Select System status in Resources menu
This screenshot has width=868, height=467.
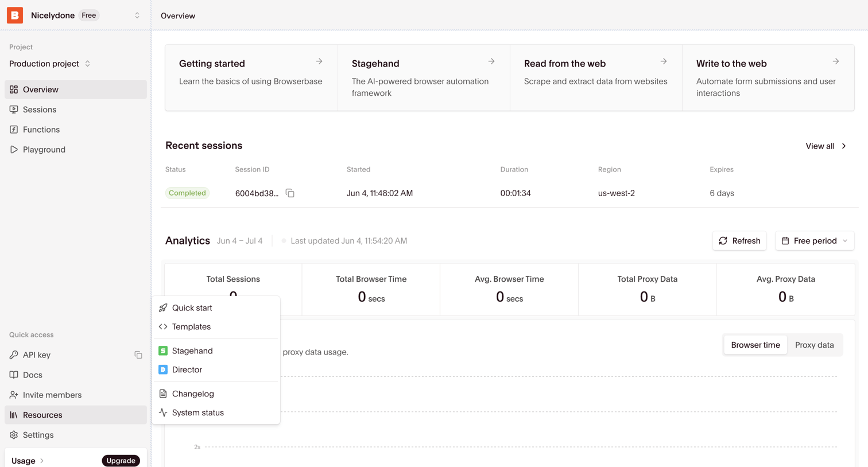tap(216, 413)
